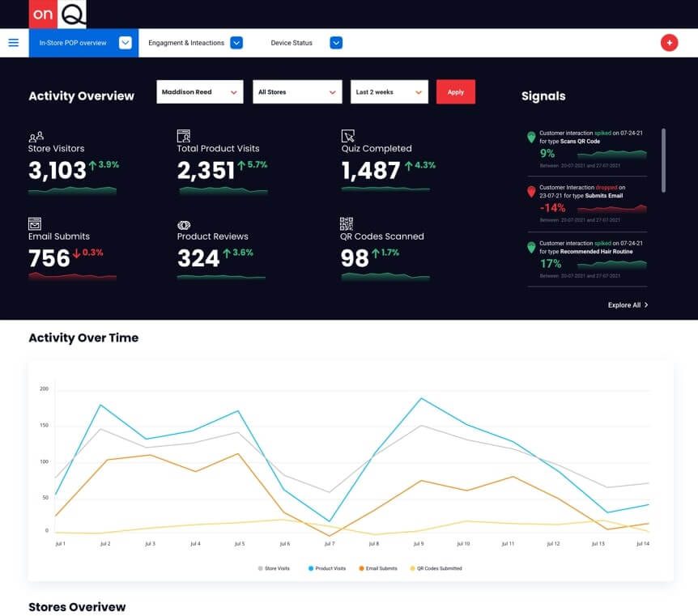
Task: Click the Quiz Completed cursor icon
Action: pyautogui.click(x=348, y=136)
